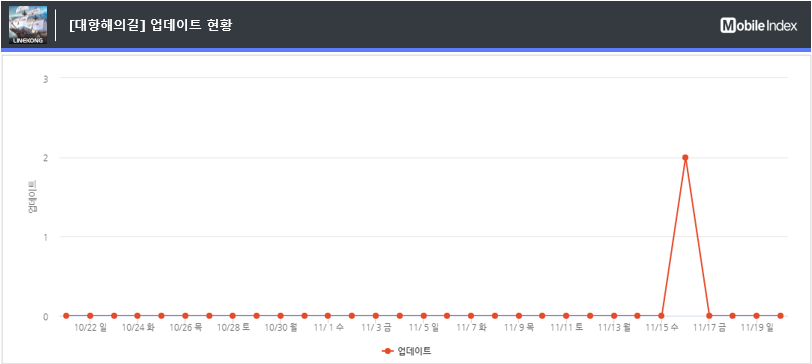812x364 pixels.
Task: Select the data point for 11/17 금
Action: 709,315
